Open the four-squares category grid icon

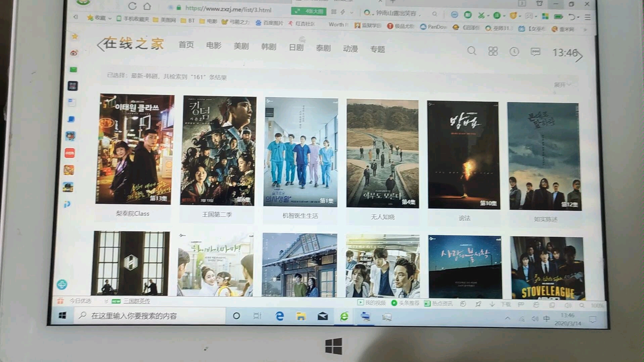493,51
